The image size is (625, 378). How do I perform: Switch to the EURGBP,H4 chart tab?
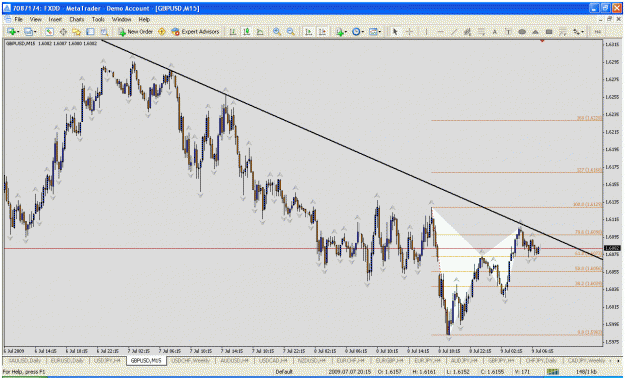tap(388, 360)
